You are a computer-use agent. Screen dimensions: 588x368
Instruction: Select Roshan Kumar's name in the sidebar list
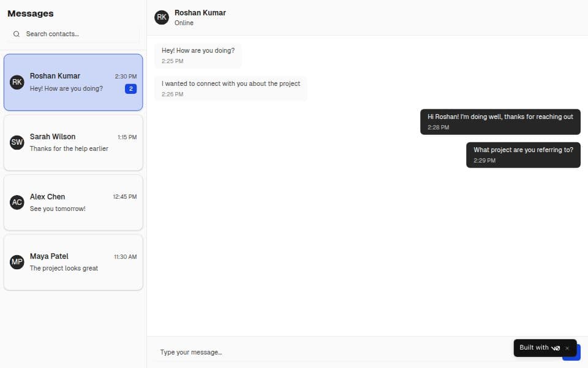(x=55, y=76)
